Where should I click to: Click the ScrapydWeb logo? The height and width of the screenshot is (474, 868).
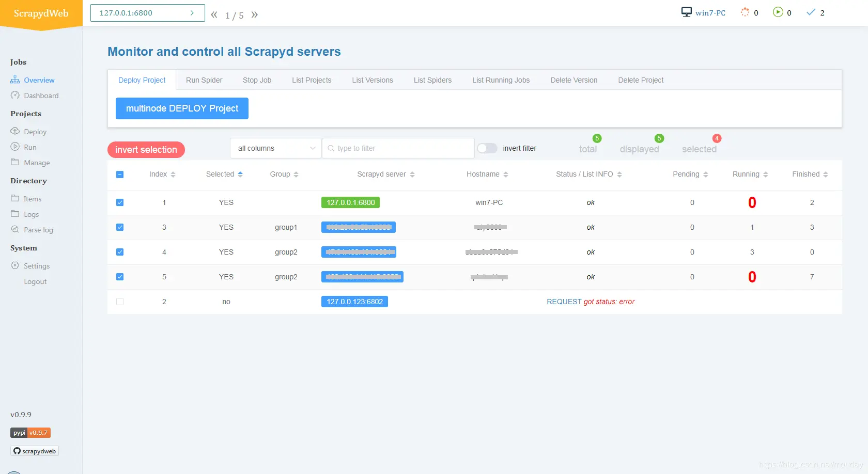click(41, 13)
